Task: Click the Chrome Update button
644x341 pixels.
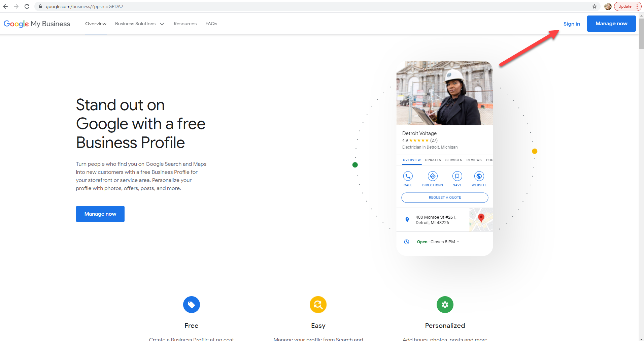Action: click(x=625, y=6)
